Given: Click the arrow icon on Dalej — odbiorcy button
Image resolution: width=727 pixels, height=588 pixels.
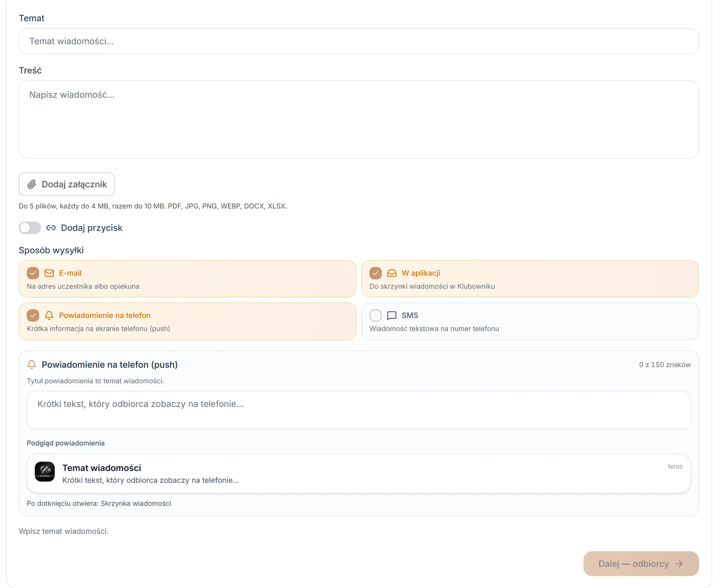Looking at the screenshot, I should coord(679,564).
